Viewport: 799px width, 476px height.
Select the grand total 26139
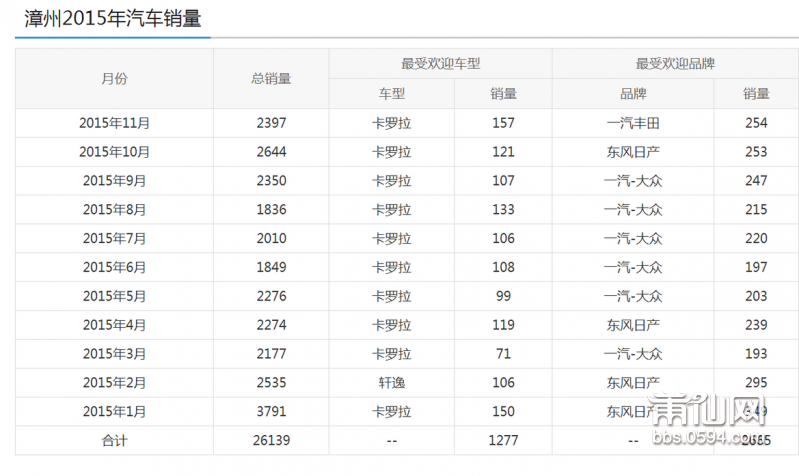tap(271, 440)
